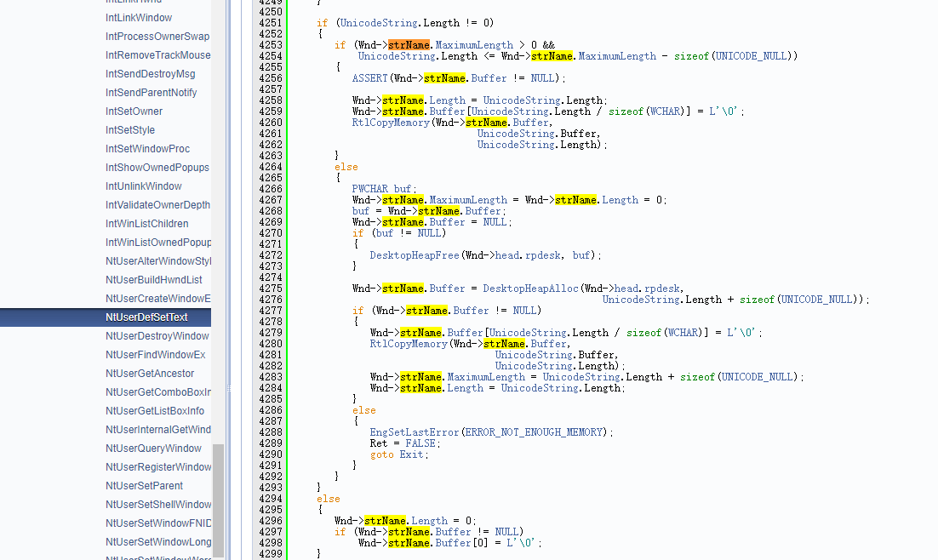Viewport: 938px width, 560px height.
Task: Navigate to NtUserSetShellWindow entry
Action: point(158,505)
